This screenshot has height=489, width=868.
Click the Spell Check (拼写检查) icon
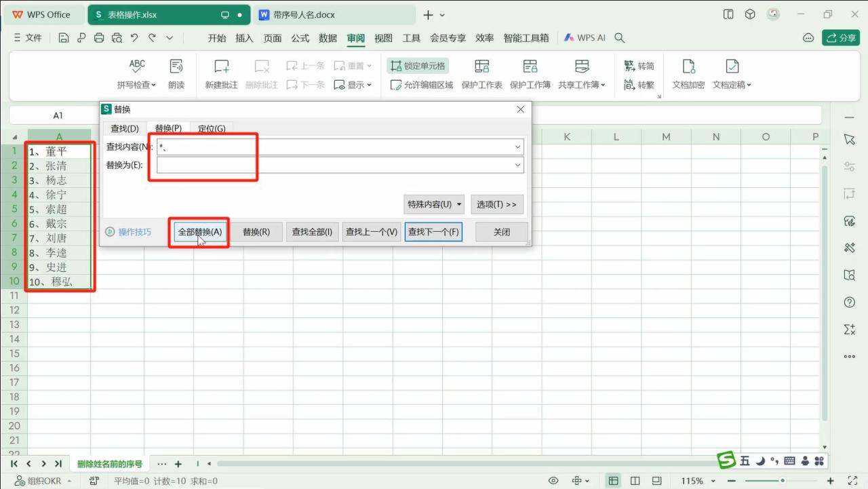click(x=137, y=66)
